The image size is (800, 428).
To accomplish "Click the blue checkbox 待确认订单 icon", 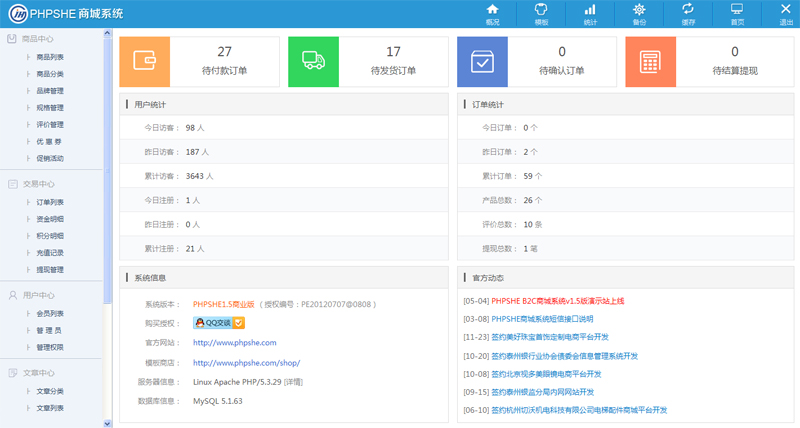I will (x=482, y=61).
